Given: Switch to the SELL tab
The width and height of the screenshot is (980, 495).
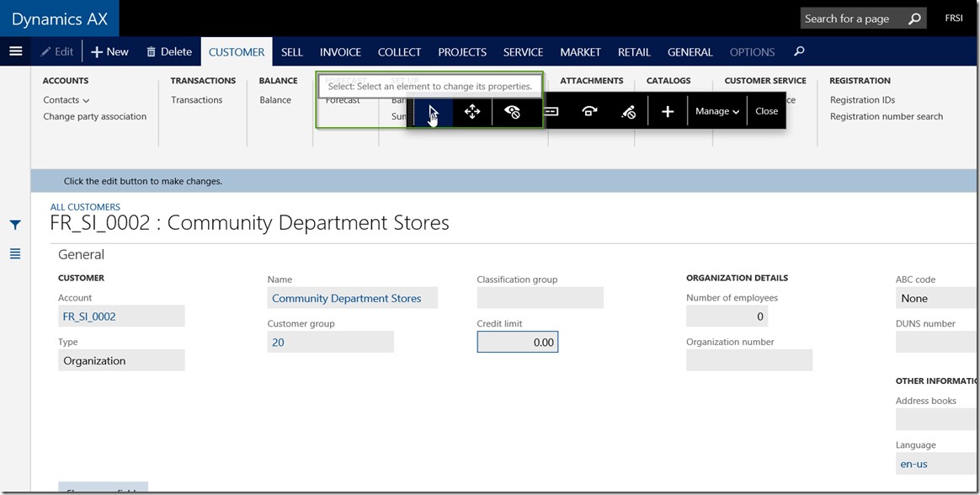Looking at the screenshot, I should 291,52.
